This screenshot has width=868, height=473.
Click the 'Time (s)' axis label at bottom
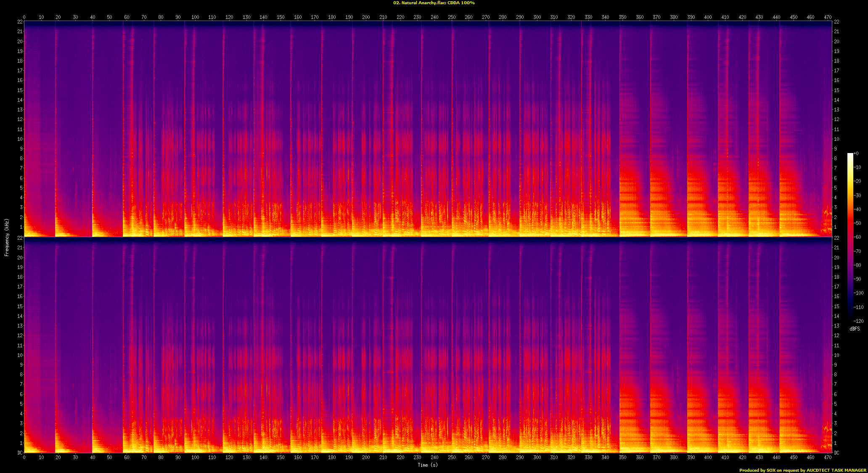click(427, 465)
